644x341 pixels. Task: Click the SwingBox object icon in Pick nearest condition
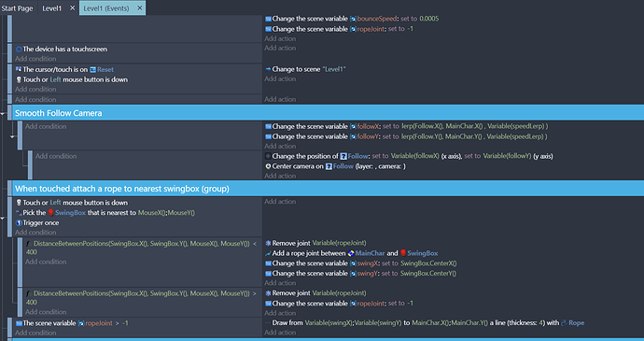click(51, 213)
